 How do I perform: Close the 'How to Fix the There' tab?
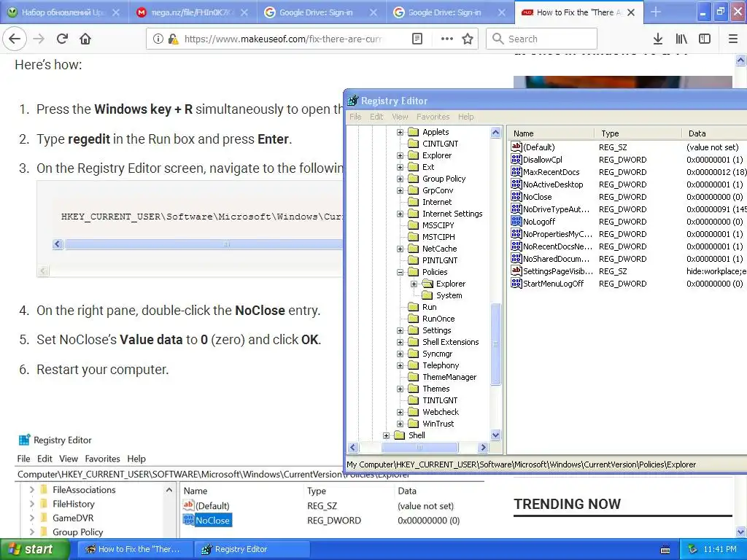click(631, 12)
